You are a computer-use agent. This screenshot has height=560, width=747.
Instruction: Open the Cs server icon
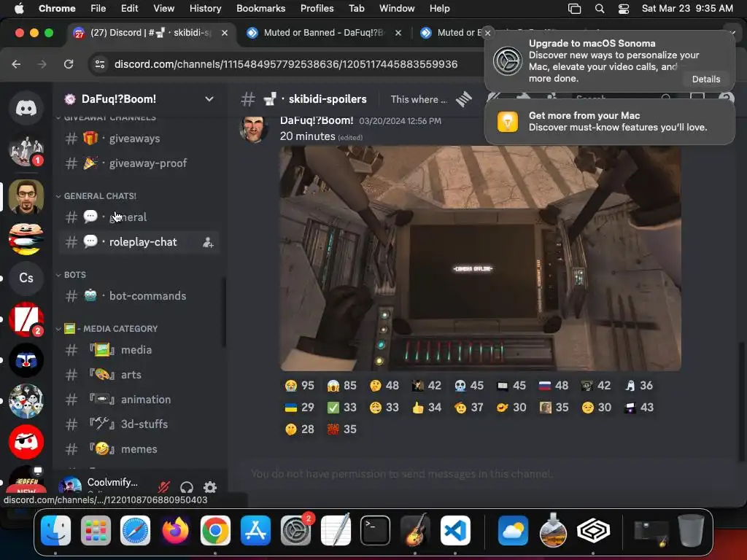[x=26, y=278]
